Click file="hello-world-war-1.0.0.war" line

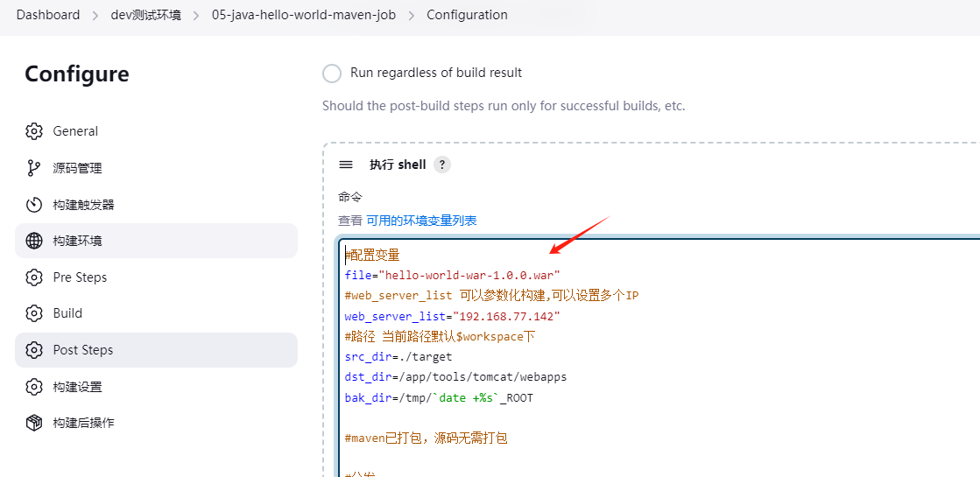(x=453, y=275)
